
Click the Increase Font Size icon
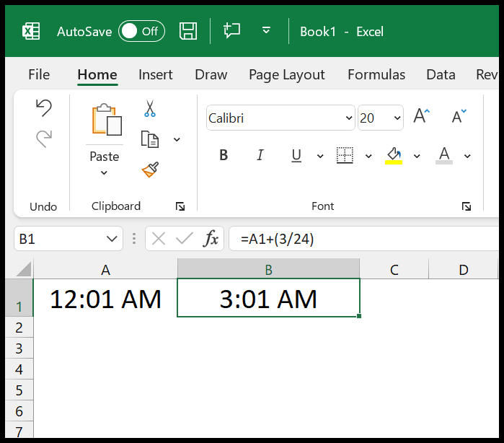coord(421,117)
